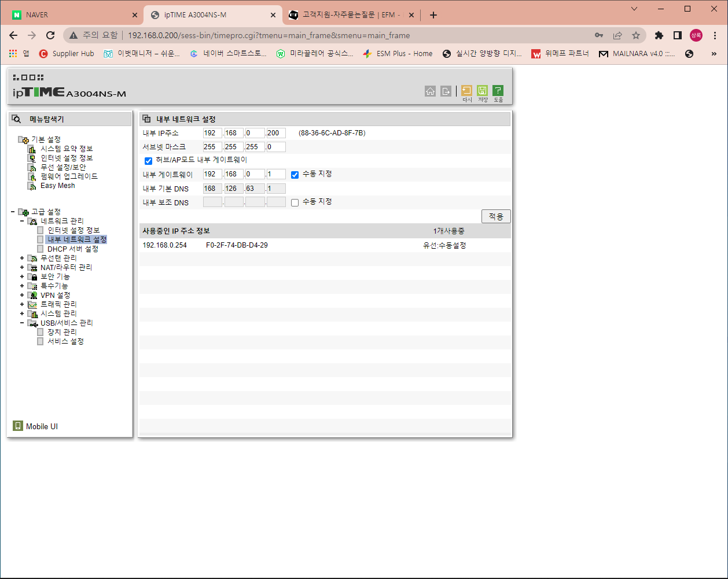Go to the router home page icon
The height and width of the screenshot is (579, 728).
[430, 91]
